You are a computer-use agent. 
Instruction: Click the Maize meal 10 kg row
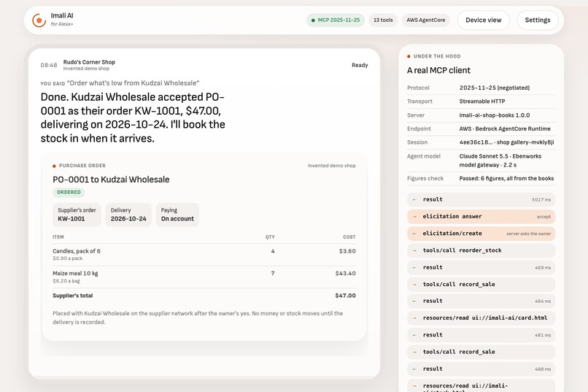tap(204, 277)
